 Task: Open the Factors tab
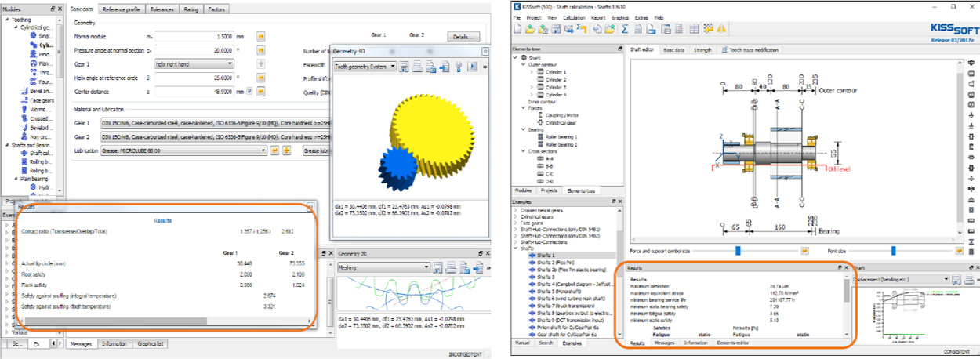[217, 9]
